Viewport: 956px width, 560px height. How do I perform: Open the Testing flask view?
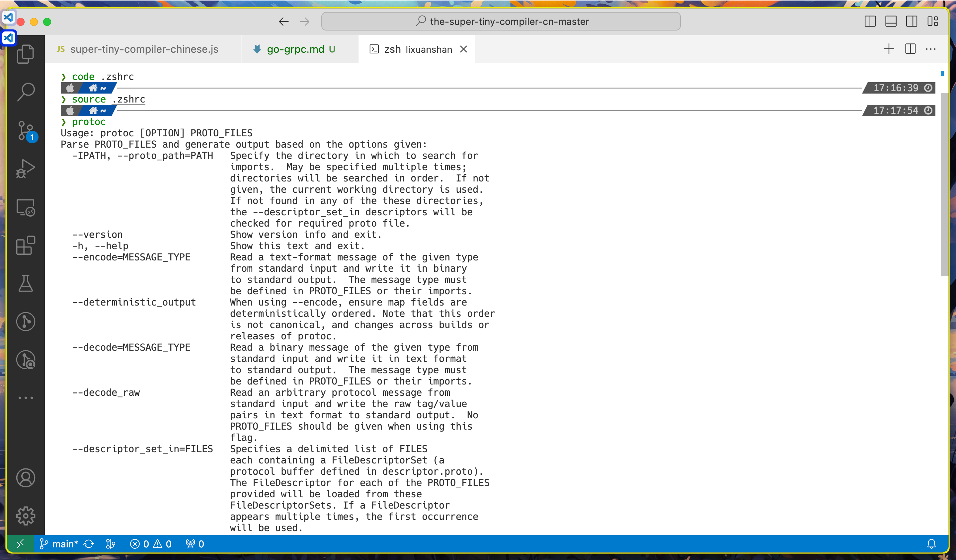(x=26, y=284)
